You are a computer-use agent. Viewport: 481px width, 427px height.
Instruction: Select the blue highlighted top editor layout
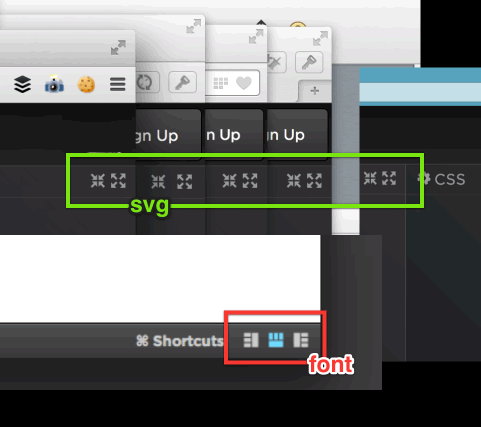point(276,340)
